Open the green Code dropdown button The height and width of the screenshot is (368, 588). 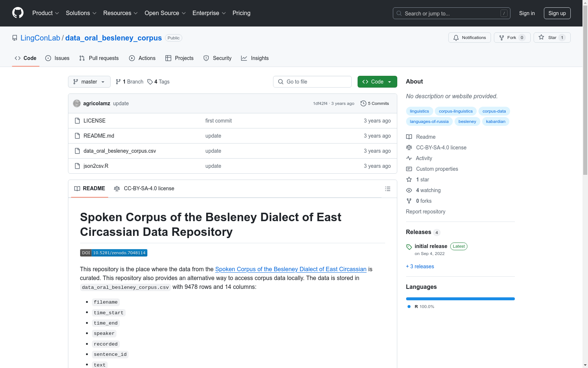tap(377, 82)
